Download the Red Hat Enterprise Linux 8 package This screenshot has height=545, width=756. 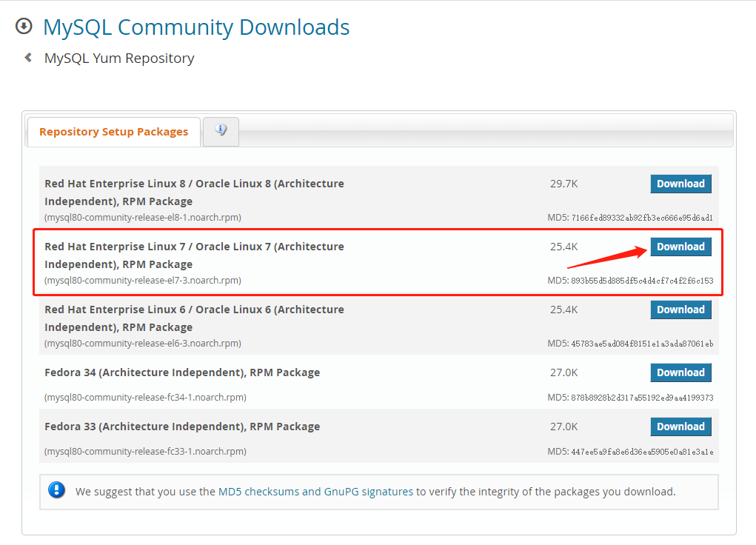click(x=680, y=184)
